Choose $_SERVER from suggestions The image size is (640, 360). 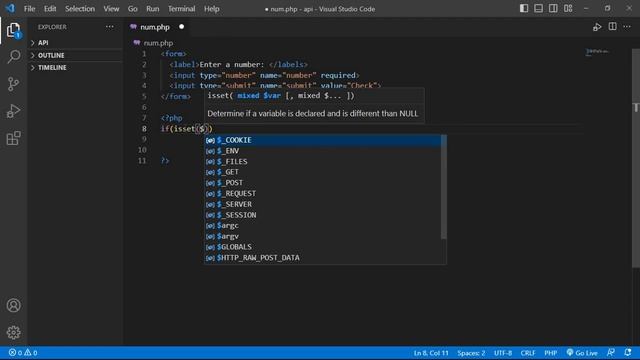pyautogui.click(x=323, y=204)
